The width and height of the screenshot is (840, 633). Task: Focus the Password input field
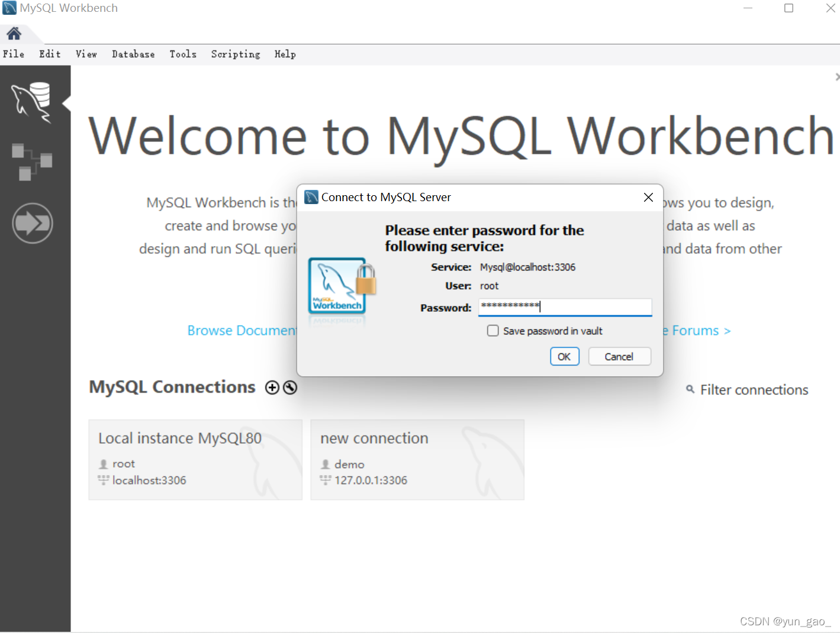(565, 307)
